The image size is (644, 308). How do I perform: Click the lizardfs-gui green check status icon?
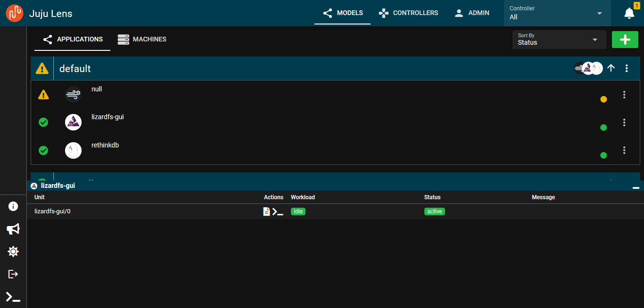click(43, 122)
